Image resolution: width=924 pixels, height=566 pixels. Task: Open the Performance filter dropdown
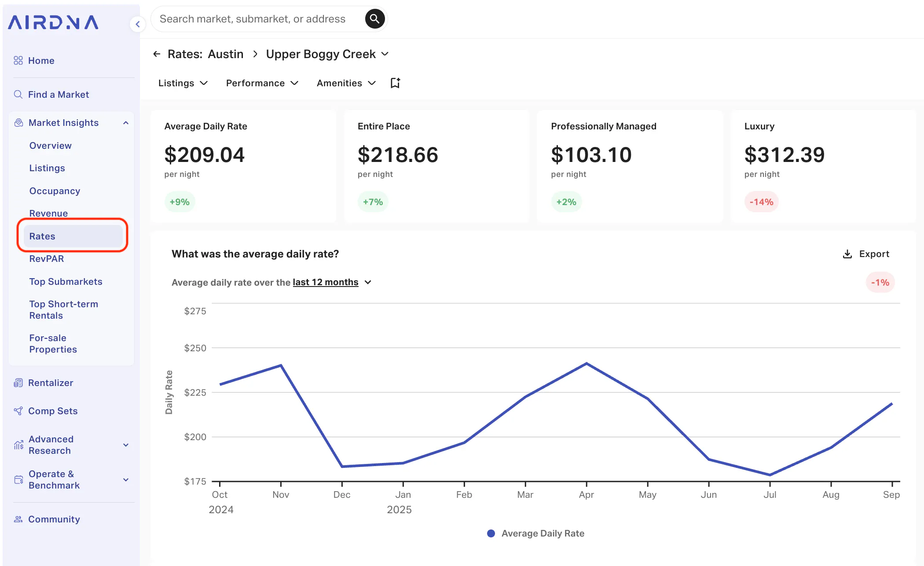pos(262,83)
